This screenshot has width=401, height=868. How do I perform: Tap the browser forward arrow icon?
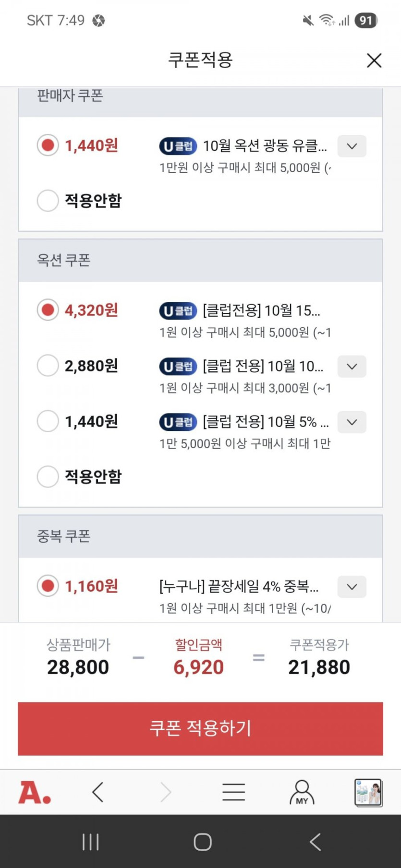tap(166, 792)
